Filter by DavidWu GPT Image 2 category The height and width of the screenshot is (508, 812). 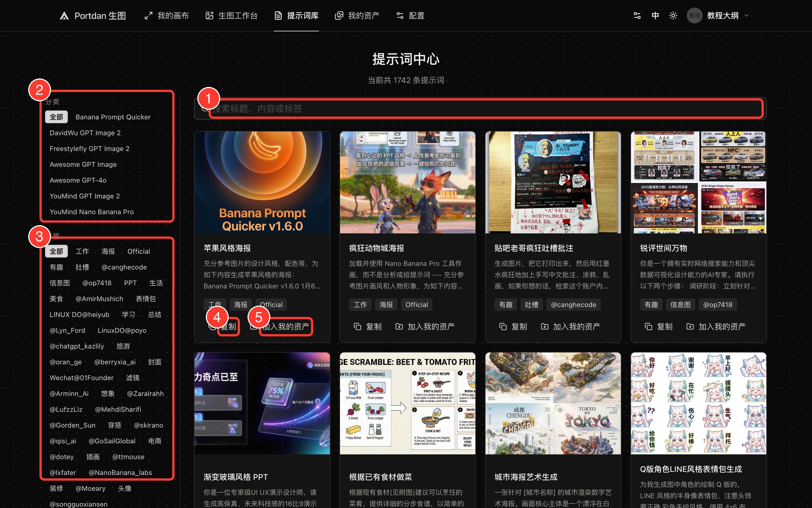[x=85, y=133]
